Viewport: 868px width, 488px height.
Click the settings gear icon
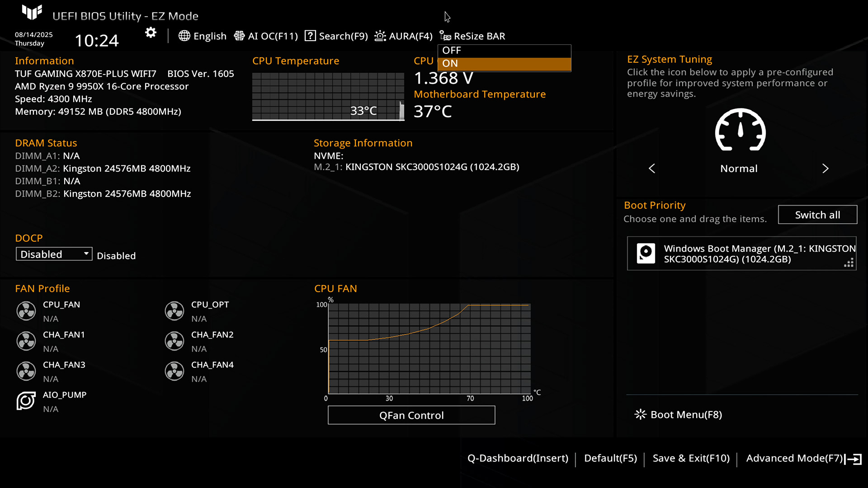(x=151, y=33)
